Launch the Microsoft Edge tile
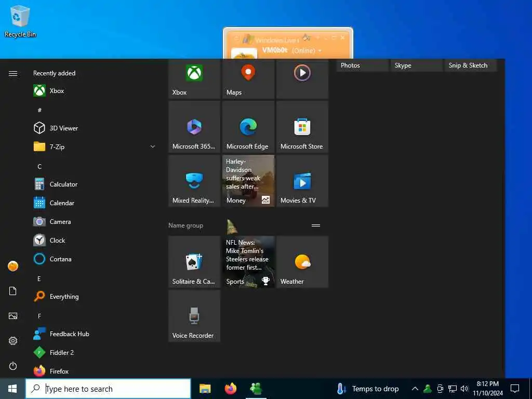The height and width of the screenshot is (399, 532). pyautogui.click(x=248, y=127)
